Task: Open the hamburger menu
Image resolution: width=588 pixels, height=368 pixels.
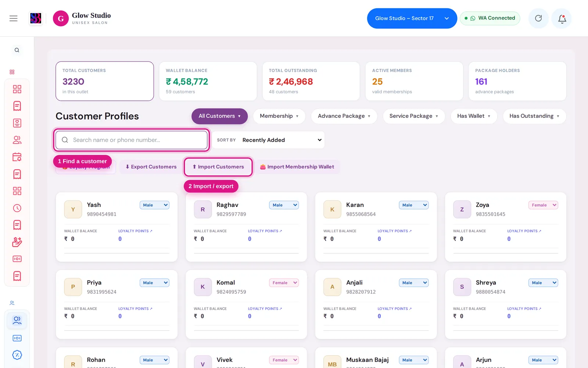Action: [x=14, y=18]
